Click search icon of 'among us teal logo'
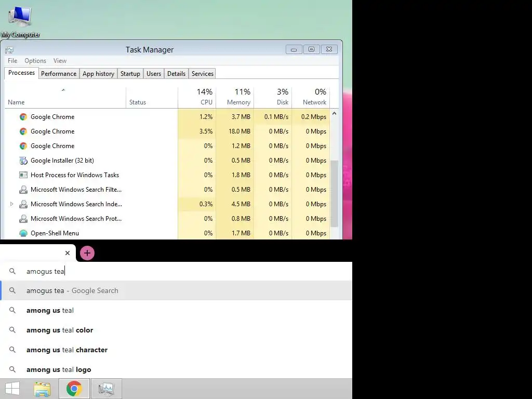Screen dimensions: 532x399 tap(12, 369)
